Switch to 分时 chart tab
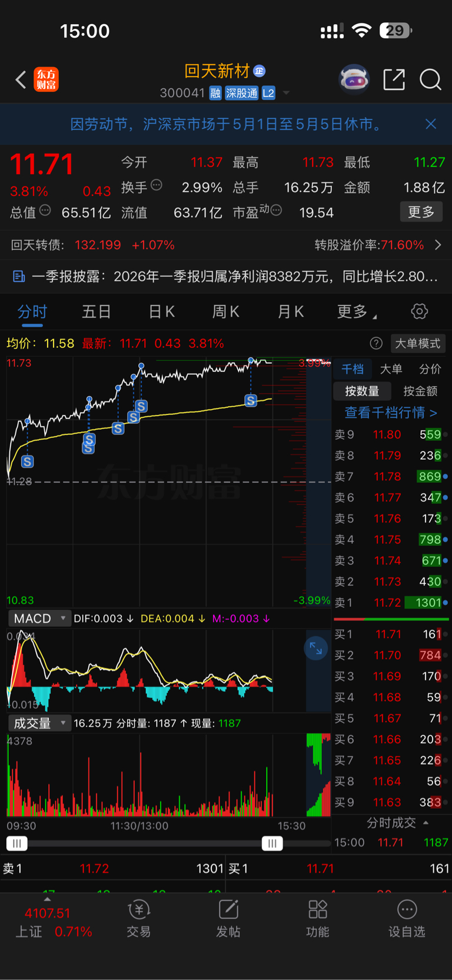The height and width of the screenshot is (980, 452). (x=32, y=312)
